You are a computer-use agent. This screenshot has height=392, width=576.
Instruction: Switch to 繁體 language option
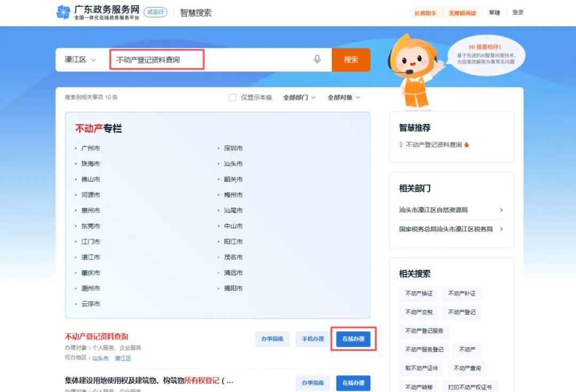tap(494, 13)
